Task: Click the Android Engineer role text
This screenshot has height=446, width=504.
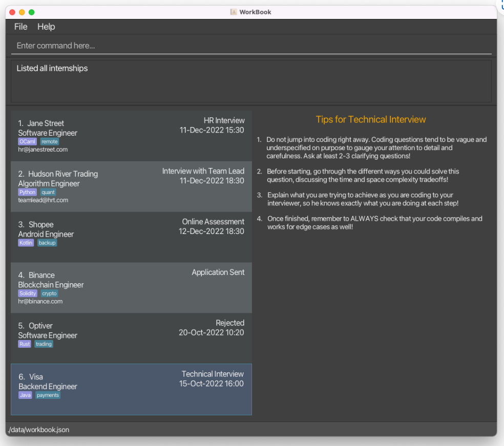Action: 46,234
